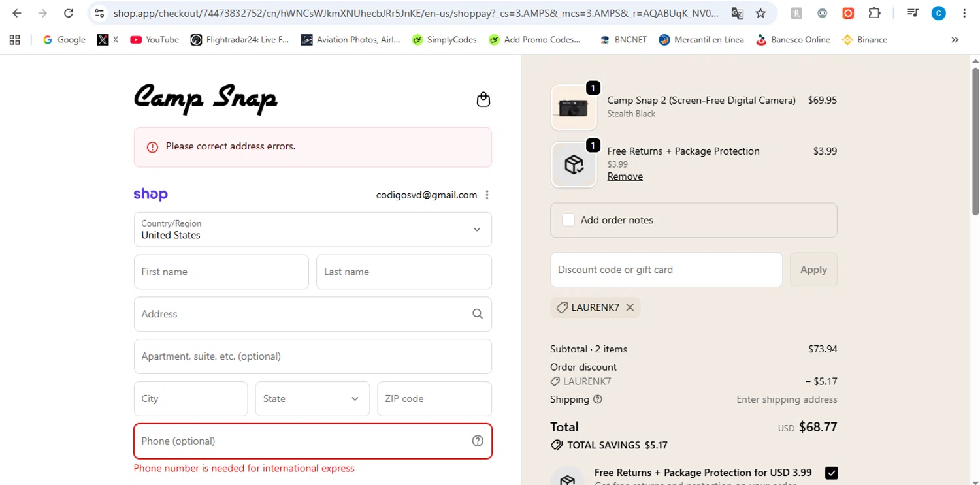Open Add Promo Codes bookmark
Screen dimensions: 980x485
533,40
